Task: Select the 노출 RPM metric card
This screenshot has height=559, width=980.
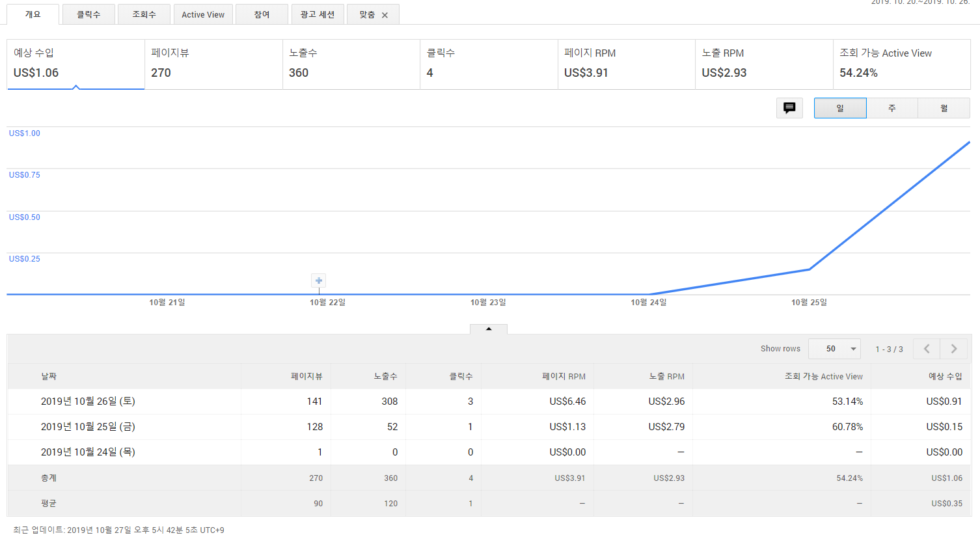Action: (x=764, y=64)
